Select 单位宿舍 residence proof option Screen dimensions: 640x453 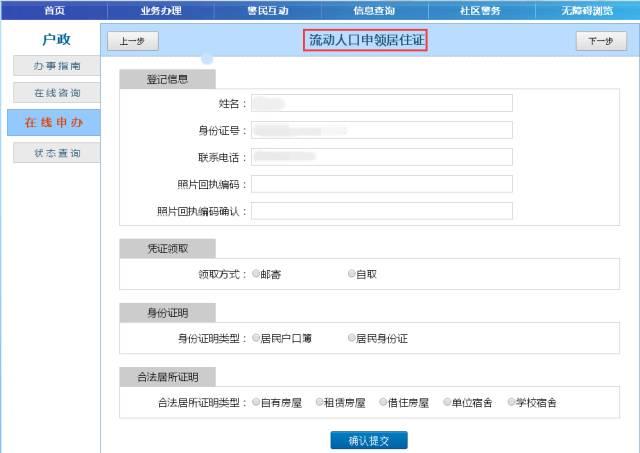[447, 402]
